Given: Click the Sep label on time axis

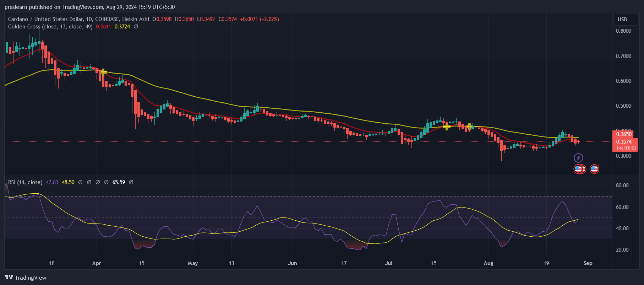Looking at the screenshot, I should click(588, 263).
